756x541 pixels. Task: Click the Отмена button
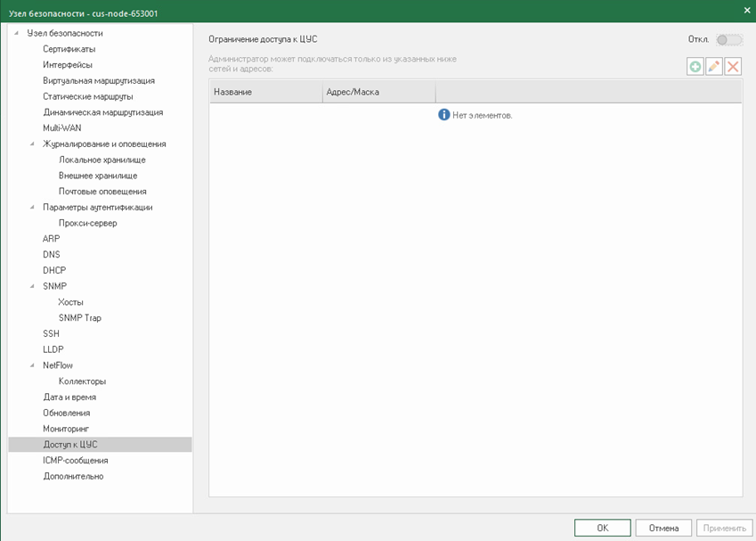663,528
